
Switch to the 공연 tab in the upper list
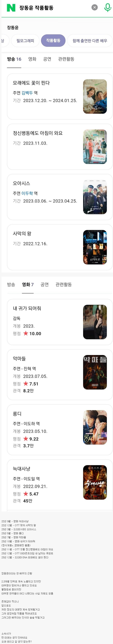tap(47, 59)
